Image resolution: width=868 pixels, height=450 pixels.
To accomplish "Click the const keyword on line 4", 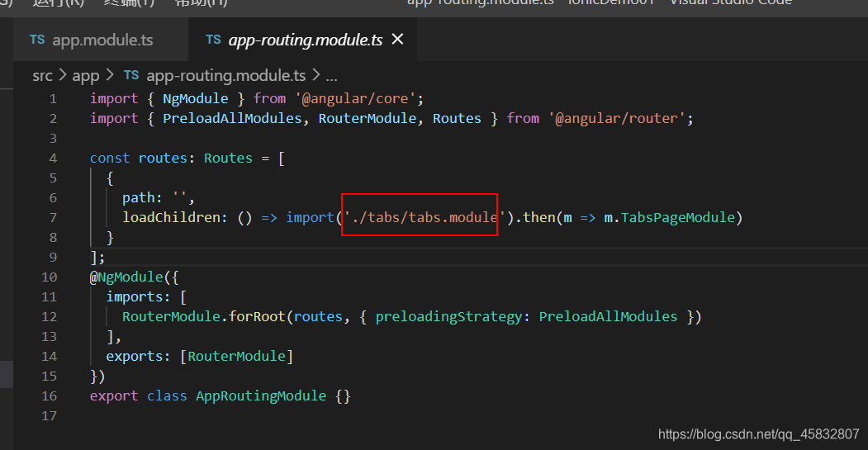I will (x=110, y=159).
